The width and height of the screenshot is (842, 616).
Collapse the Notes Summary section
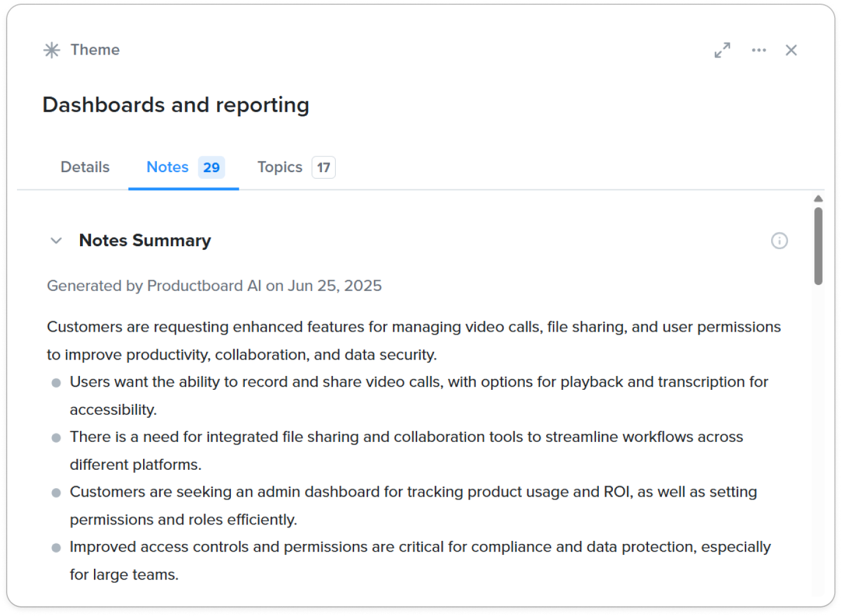pos(56,241)
